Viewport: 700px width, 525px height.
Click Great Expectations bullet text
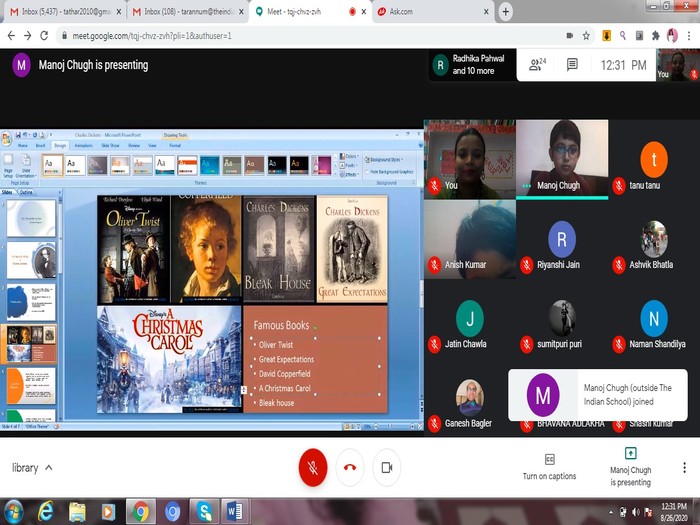(286, 359)
